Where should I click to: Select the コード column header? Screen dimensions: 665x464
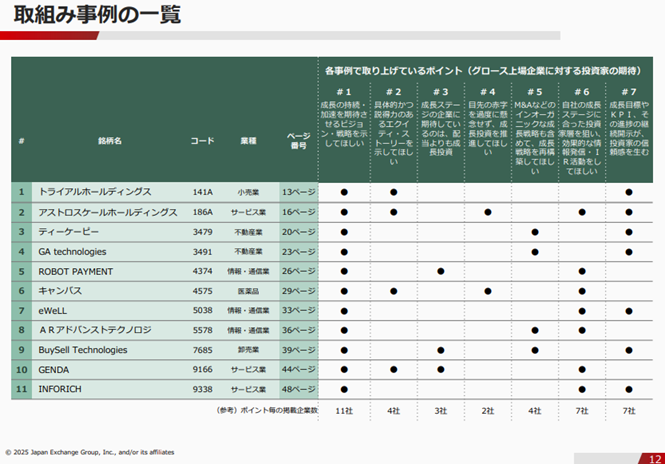tap(203, 141)
